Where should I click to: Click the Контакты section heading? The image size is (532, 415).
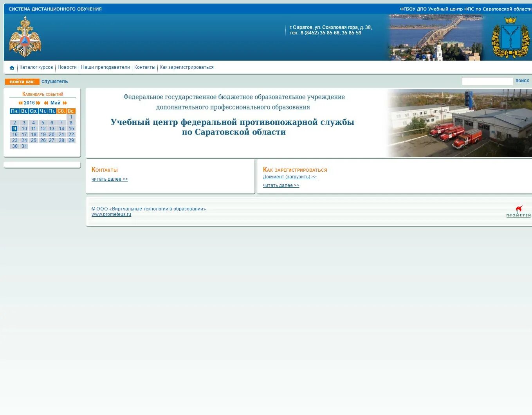105,170
